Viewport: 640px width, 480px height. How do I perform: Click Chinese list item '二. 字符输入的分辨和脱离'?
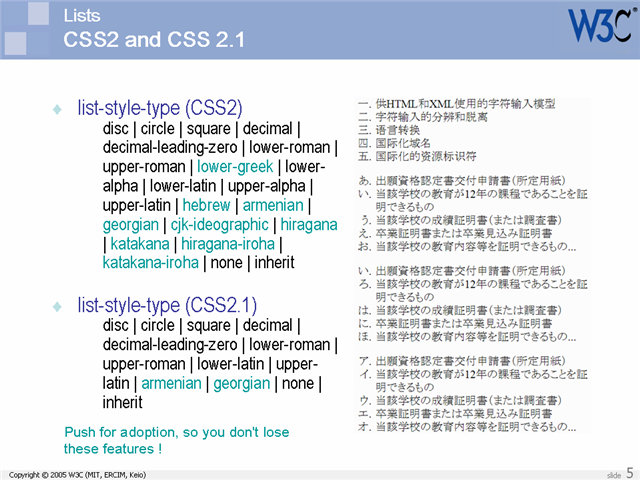[x=423, y=117]
